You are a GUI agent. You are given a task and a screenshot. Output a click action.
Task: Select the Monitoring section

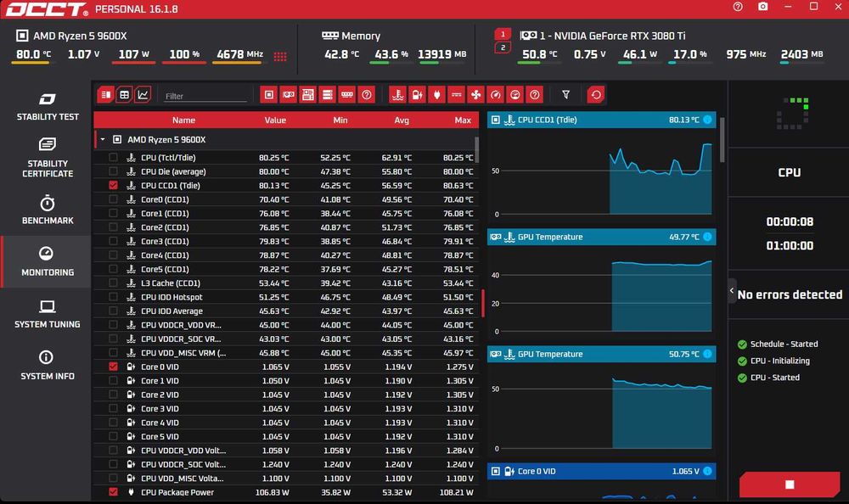(47, 261)
